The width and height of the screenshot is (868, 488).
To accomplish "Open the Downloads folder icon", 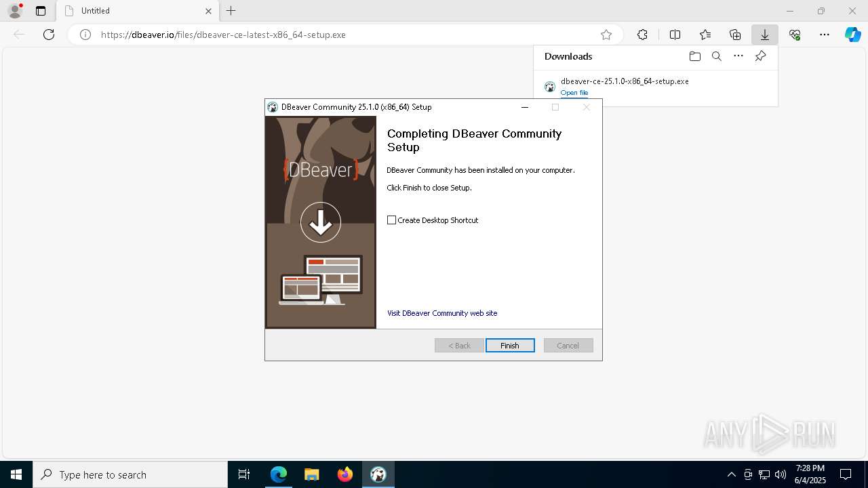I will click(x=694, y=56).
